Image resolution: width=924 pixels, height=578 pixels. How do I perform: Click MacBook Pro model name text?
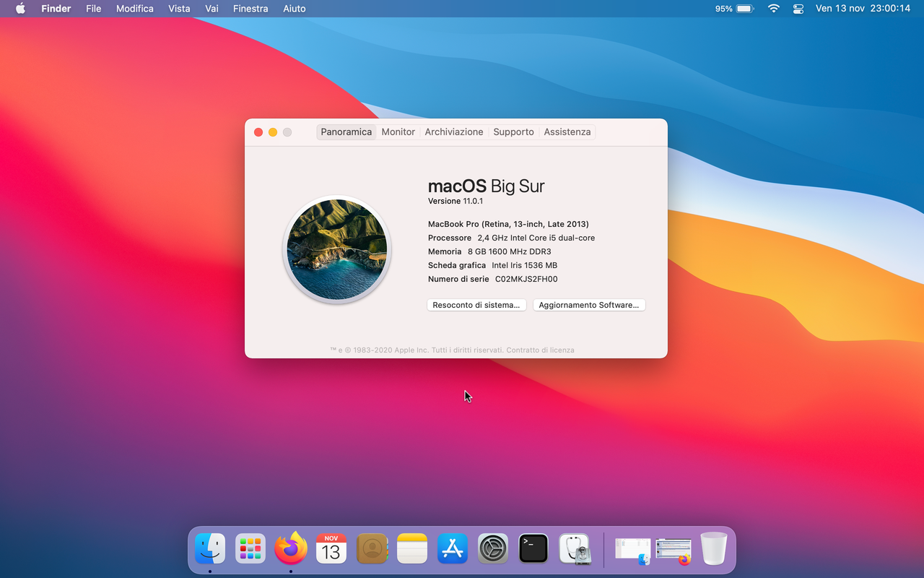pyautogui.click(x=508, y=224)
